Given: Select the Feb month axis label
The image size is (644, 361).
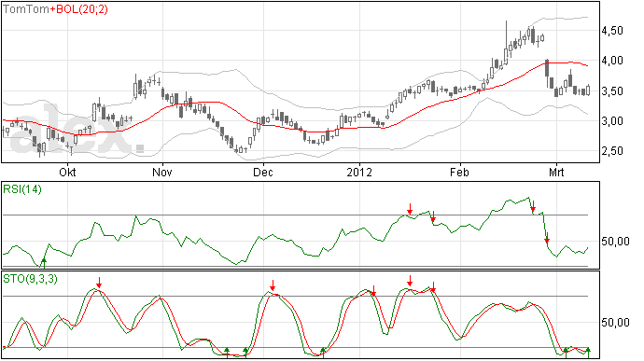Looking at the screenshot, I should point(459,172).
